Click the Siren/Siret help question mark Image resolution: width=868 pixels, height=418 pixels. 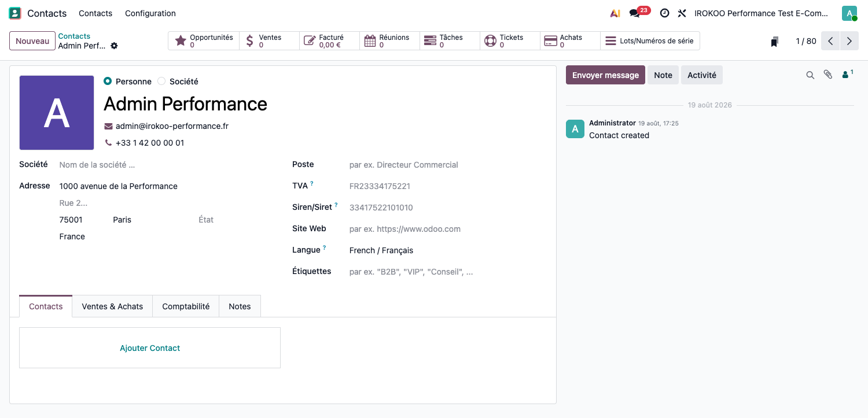point(336,205)
